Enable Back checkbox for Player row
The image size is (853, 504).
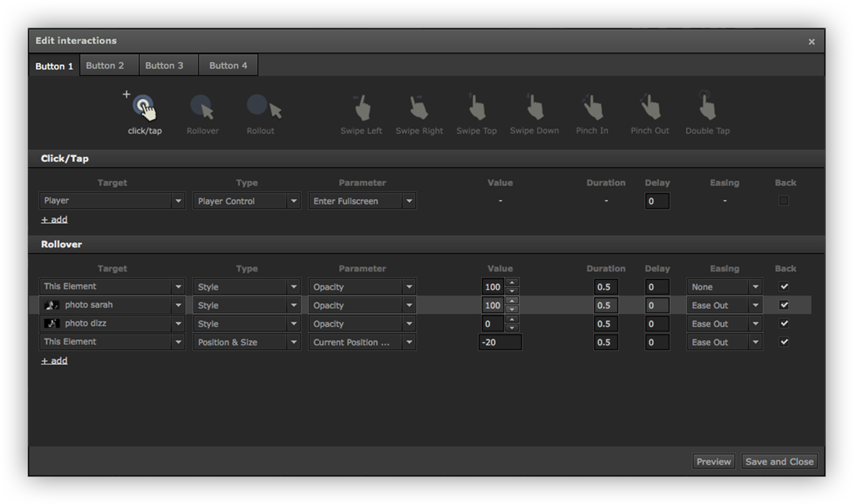[x=784, y=201]
